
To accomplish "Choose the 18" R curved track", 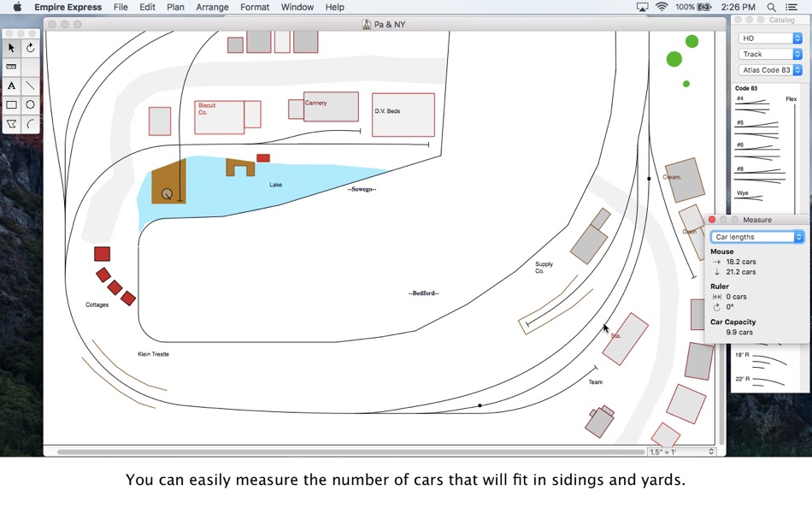I will coord(762,358).
